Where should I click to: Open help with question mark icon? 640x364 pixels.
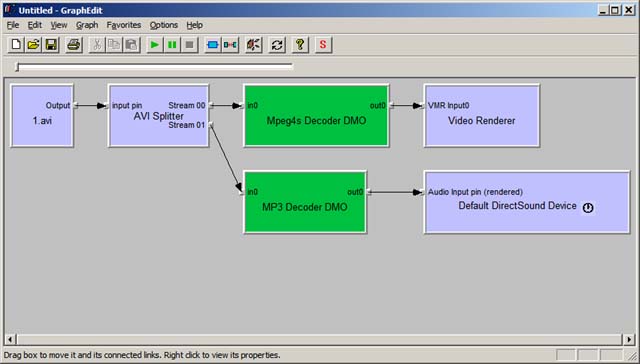pyautogui.click(x=300, y=44)
